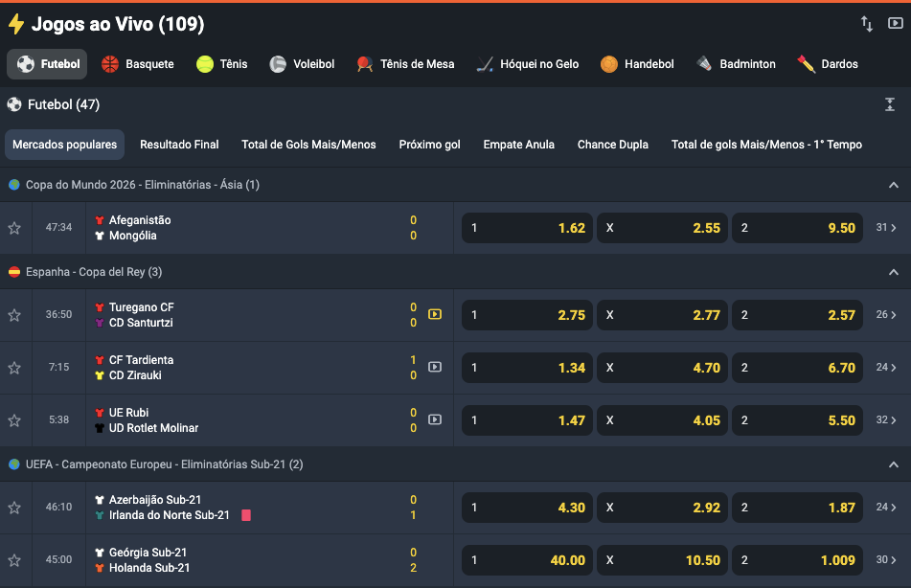Star the Geórgia Sub-21 vs Holanda Sub-21 match

coord(14,560)
